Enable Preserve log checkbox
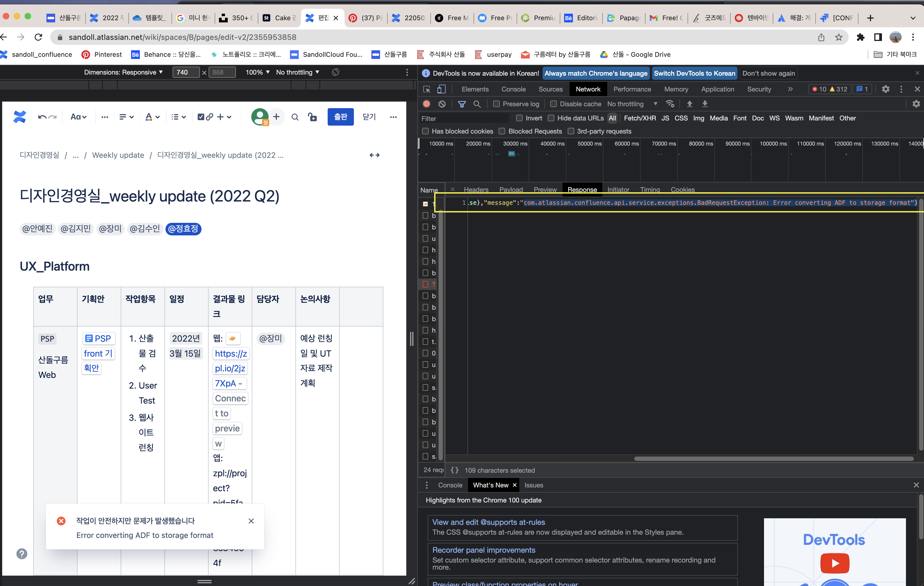The height and width of the screenshot is (586, 924). tap(496, 103)
